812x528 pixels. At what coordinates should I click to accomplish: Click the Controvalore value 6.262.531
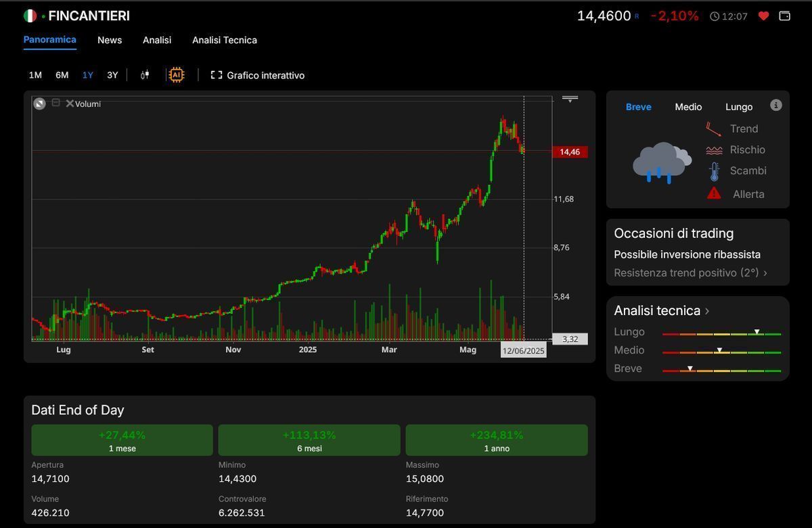[x=242, y=512]
